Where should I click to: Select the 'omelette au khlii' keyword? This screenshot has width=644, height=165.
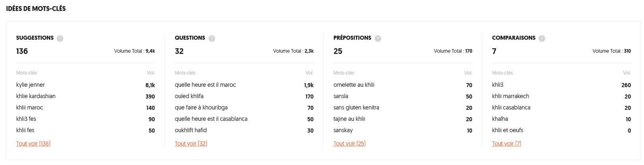point(354,85)
